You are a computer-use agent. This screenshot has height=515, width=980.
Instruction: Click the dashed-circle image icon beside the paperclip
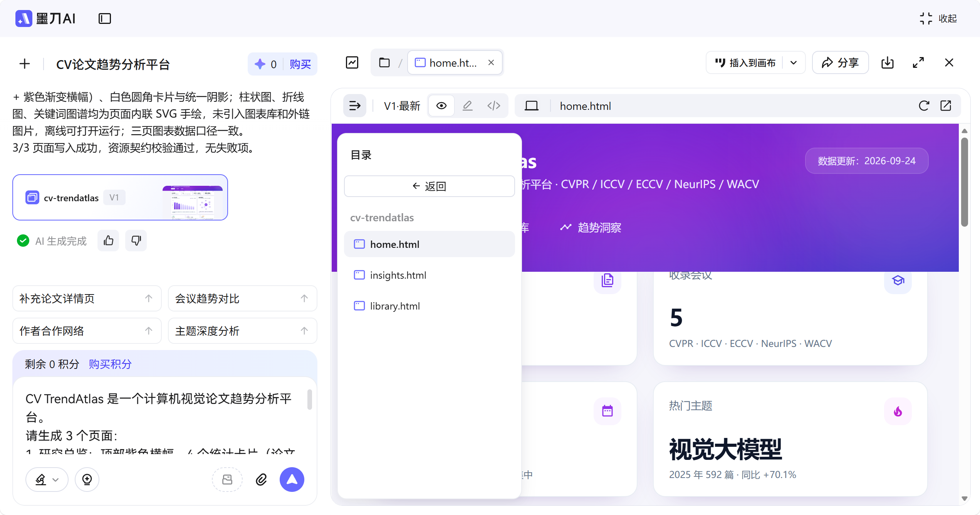(x=227, y=480)
